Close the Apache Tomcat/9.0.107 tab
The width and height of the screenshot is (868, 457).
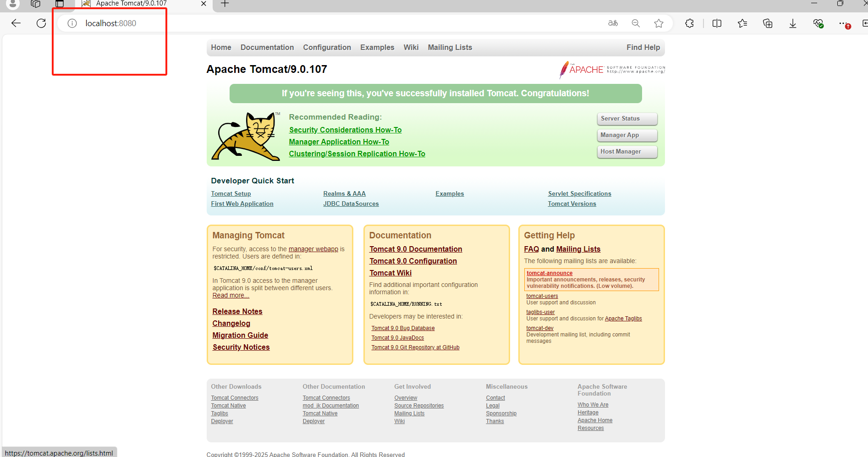[x=203, y=4]
